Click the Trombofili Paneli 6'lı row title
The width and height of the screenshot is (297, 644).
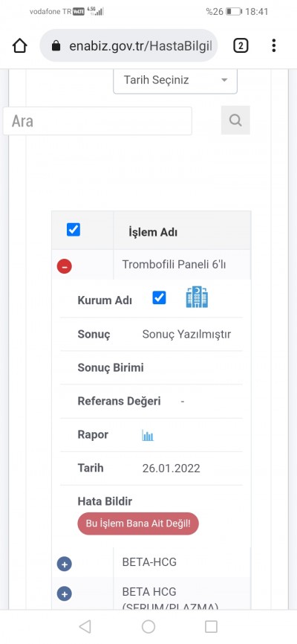click(174, 265)
